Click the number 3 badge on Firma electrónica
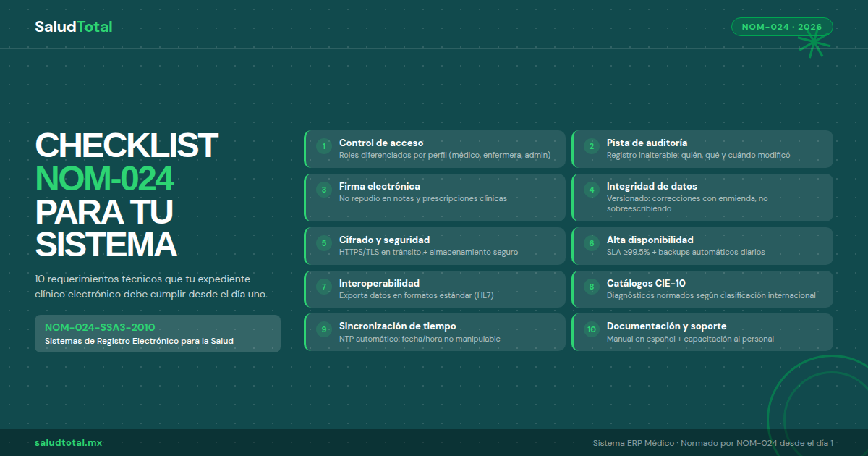The image size is (868, 456). click(323, 190)
